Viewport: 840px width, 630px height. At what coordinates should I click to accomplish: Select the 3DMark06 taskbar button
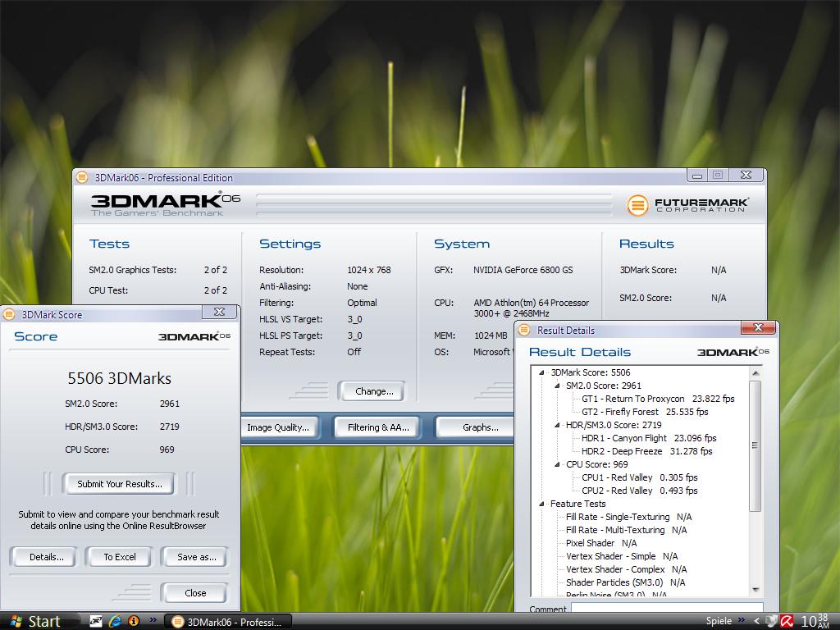point(228,622)
